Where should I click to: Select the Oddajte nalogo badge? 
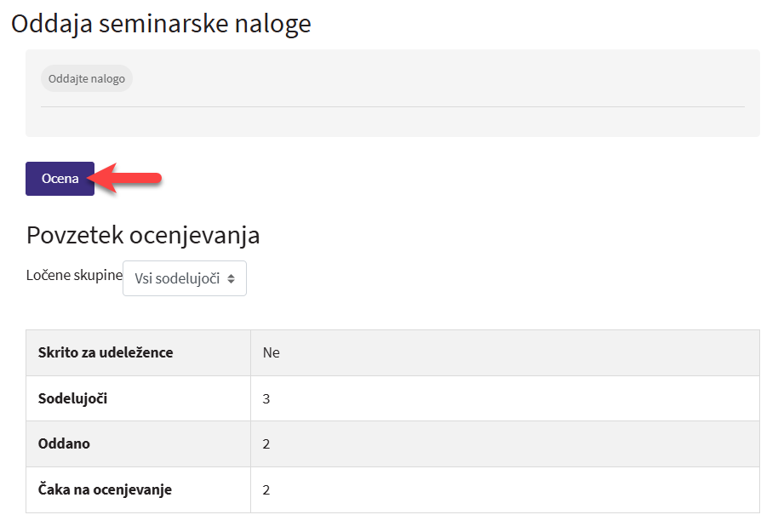pyautogui.click(x=87, y=79)
